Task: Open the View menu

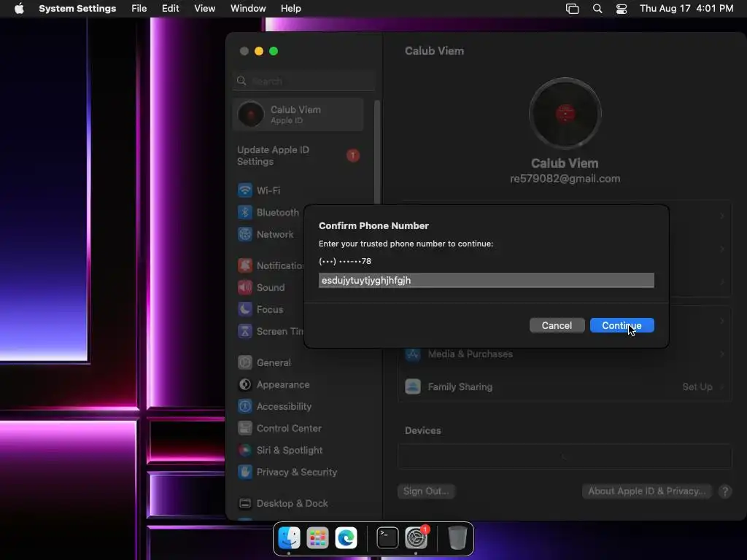Action: click(204, 9)
